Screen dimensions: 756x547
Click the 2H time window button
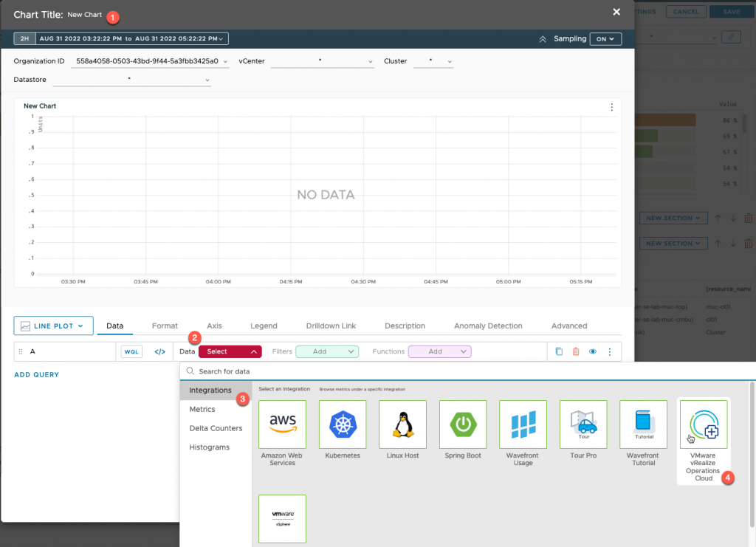coord(24,38)
